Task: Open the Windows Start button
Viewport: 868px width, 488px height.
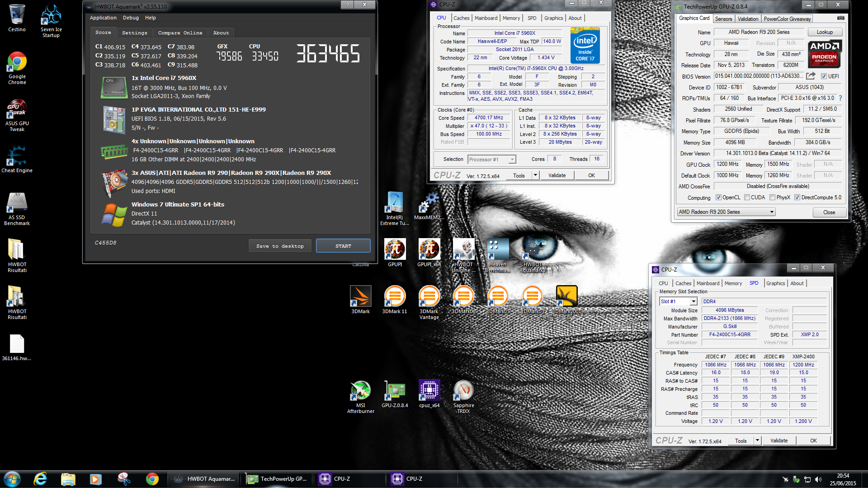Action: click(x=12, y=479)
